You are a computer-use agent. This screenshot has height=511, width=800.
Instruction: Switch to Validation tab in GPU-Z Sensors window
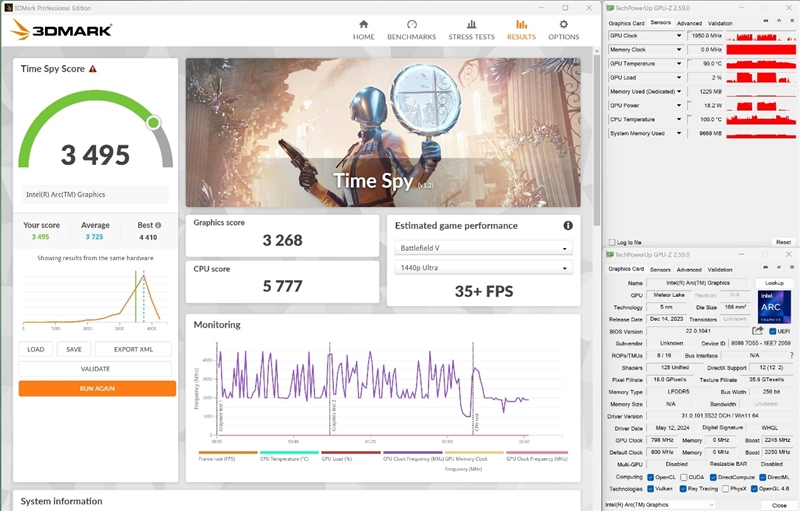tap(720, 23)
